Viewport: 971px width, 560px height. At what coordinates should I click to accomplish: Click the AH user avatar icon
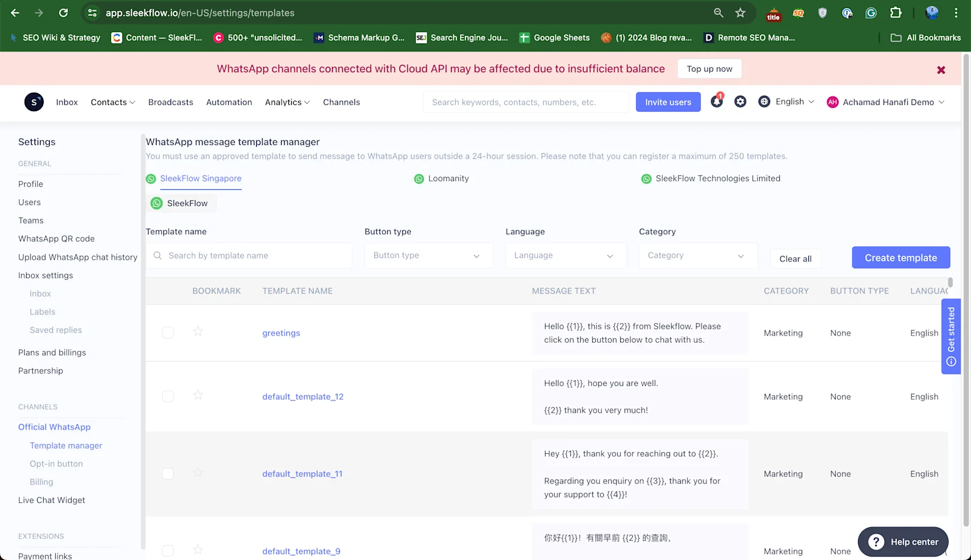point(833,102)
